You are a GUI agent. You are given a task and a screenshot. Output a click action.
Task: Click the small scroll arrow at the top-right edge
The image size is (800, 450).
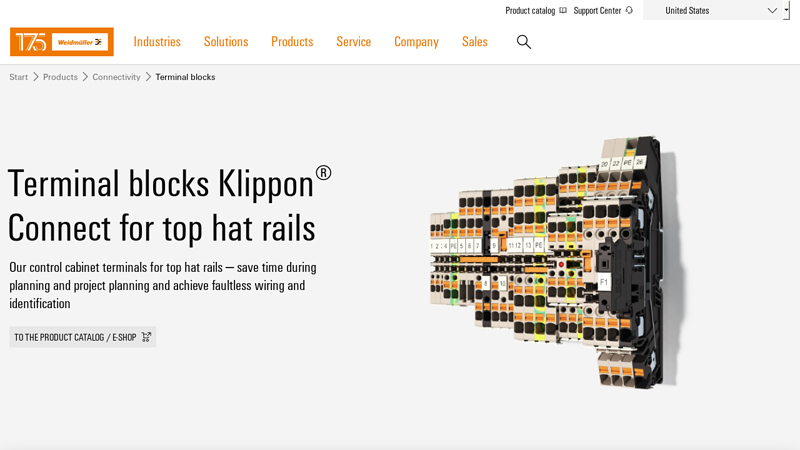click(x=786, y=10)
